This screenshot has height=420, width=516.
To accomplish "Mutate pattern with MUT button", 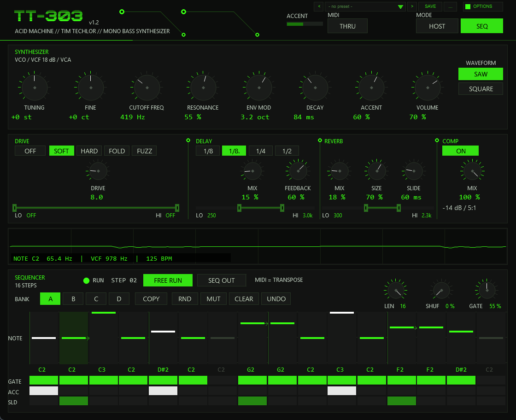I will 213,298.
